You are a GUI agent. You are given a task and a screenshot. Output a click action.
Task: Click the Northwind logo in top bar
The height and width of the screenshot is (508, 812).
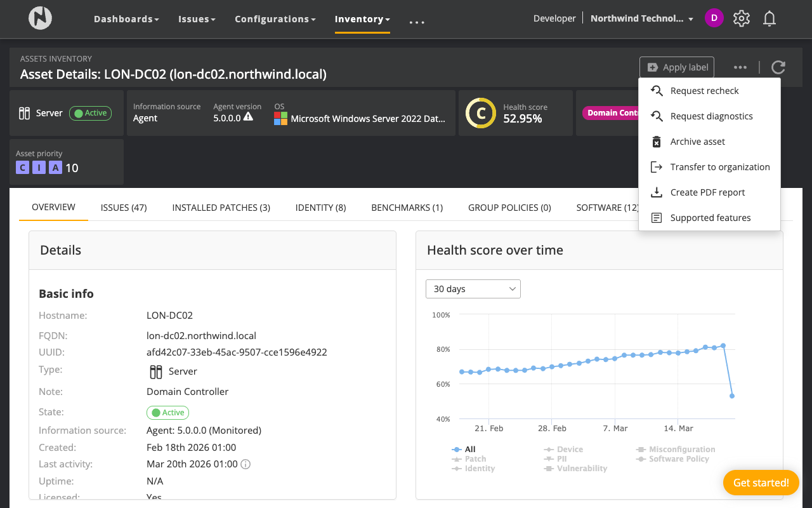pos(40,18)
